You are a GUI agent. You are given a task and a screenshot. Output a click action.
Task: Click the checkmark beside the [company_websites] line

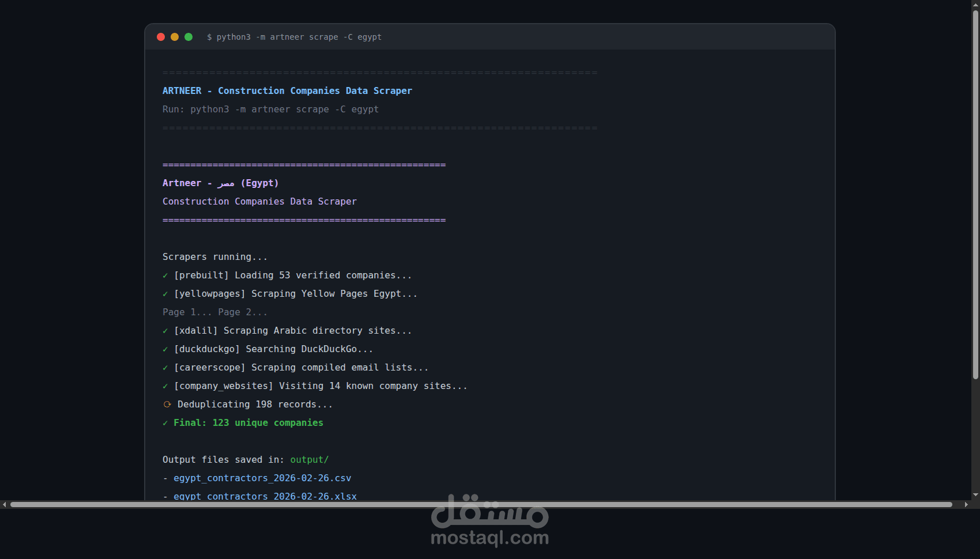click(x=165, y=386)
